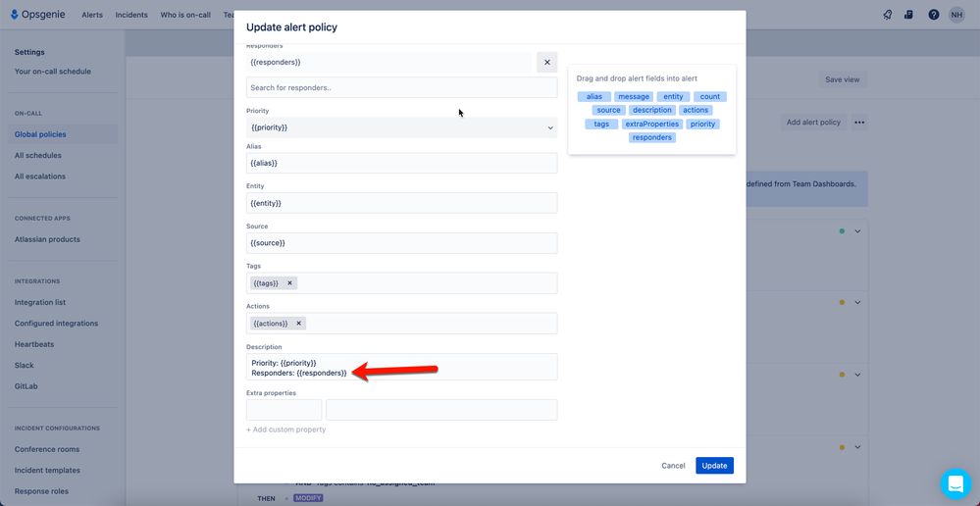
Task: Open the rocket what's new icon
Action: point(888,15)
